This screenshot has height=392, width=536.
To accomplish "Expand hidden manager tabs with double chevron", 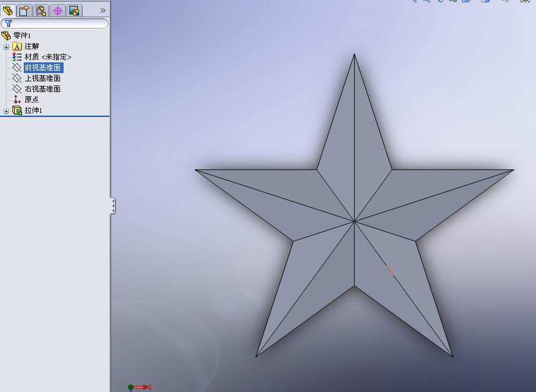I will click(x=103, y=11).
